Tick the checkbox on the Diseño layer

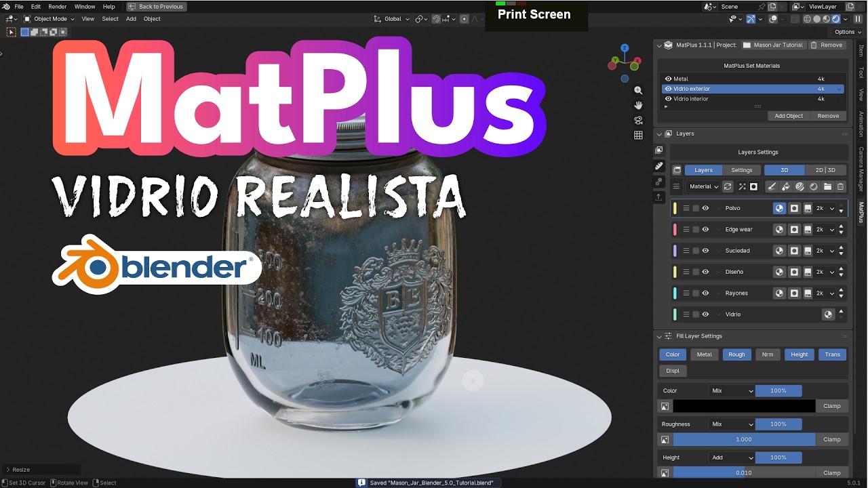696,272
